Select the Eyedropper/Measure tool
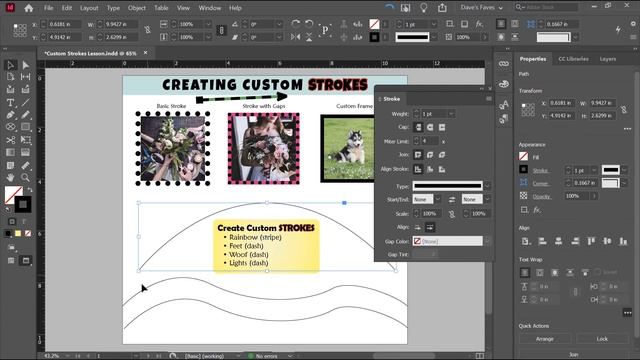This screenshot has height=360, width=640. click(x=25, y=165)
